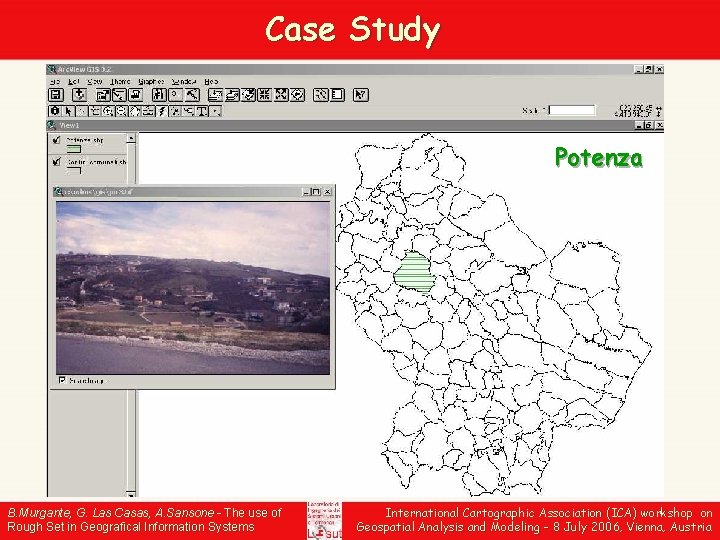Open the Theme menu

[120, 81]
